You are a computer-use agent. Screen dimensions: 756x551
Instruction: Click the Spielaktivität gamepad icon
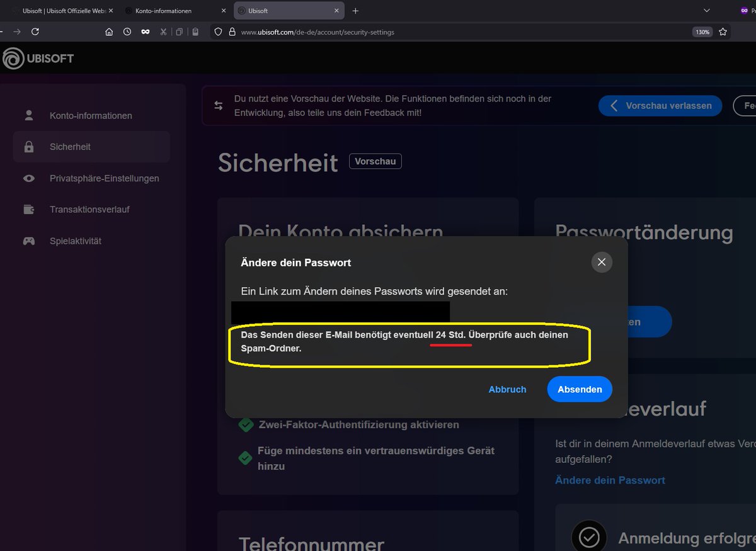[29, 241]
